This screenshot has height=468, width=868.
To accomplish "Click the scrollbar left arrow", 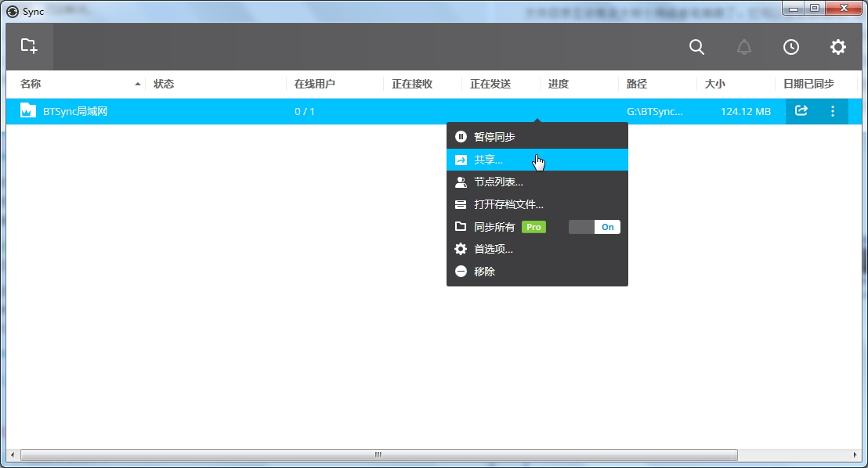I will click(13, 455).
